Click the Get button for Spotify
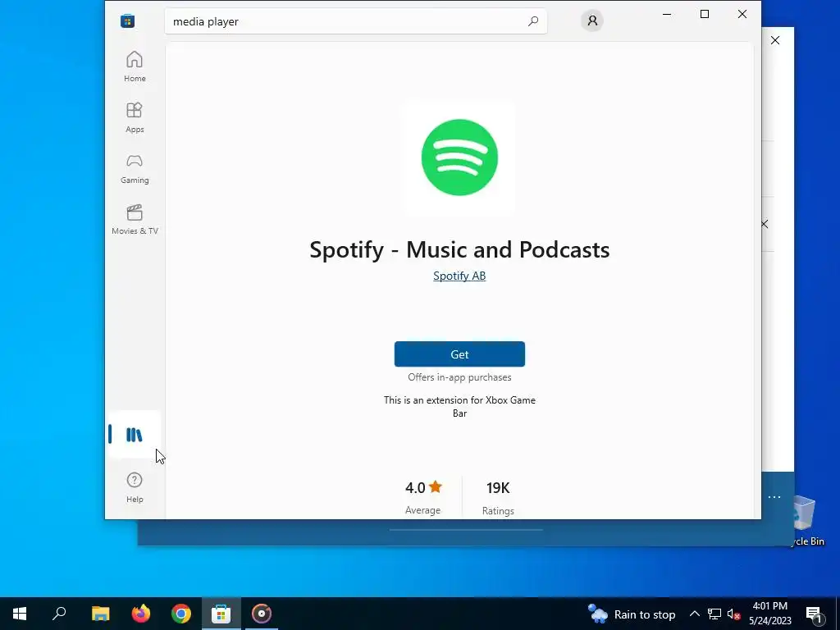Screen dimensions: 840x630 tap(459, 354)
